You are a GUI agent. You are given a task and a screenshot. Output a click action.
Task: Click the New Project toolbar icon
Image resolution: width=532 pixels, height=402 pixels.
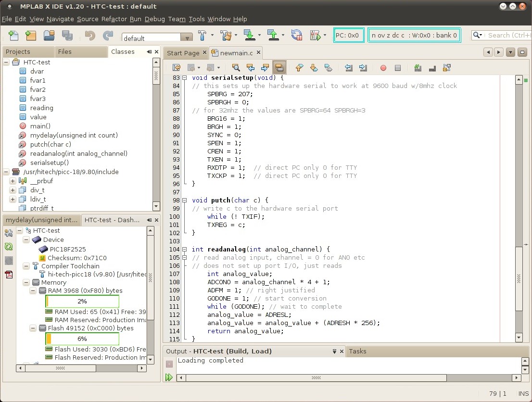coord(31,35)
